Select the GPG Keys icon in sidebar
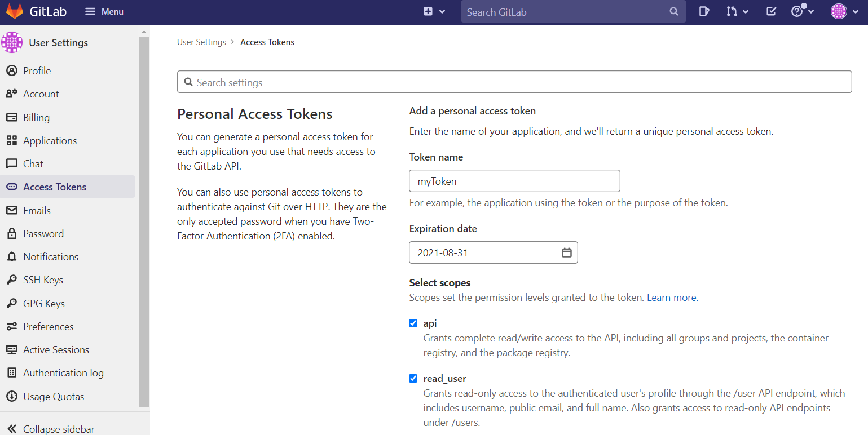This screenshot has height=435, width=868. [12, 303]
